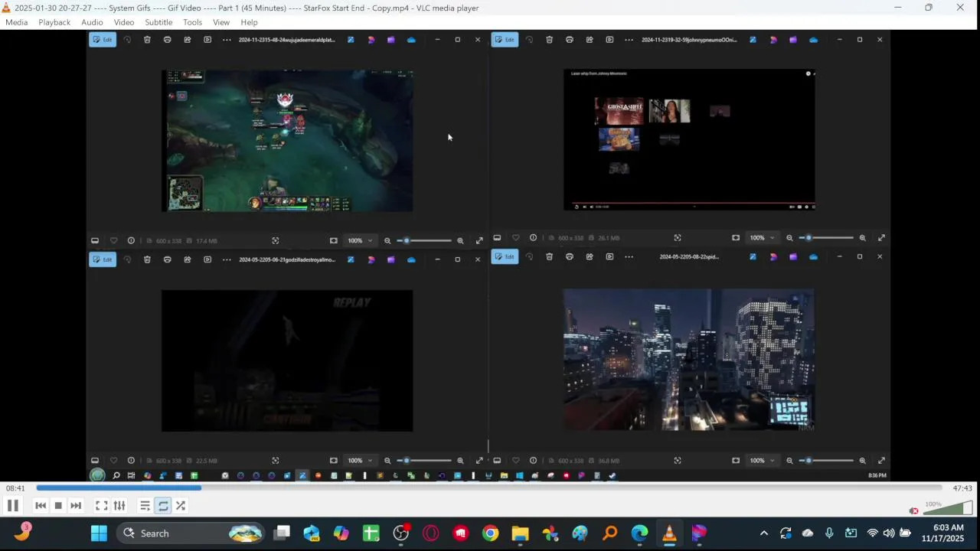Skip to next media in VLC
This screenshot has height=551, width=980.
coord(76,505)
